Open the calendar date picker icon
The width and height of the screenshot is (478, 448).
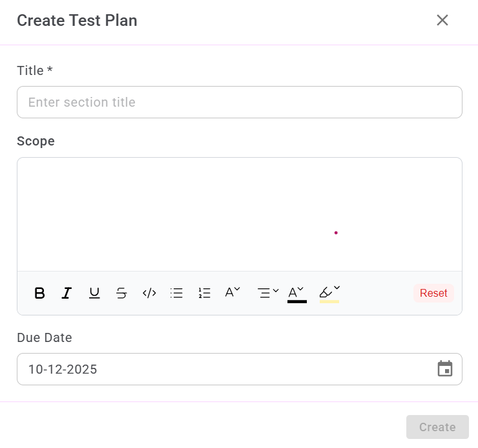[445, 369]
